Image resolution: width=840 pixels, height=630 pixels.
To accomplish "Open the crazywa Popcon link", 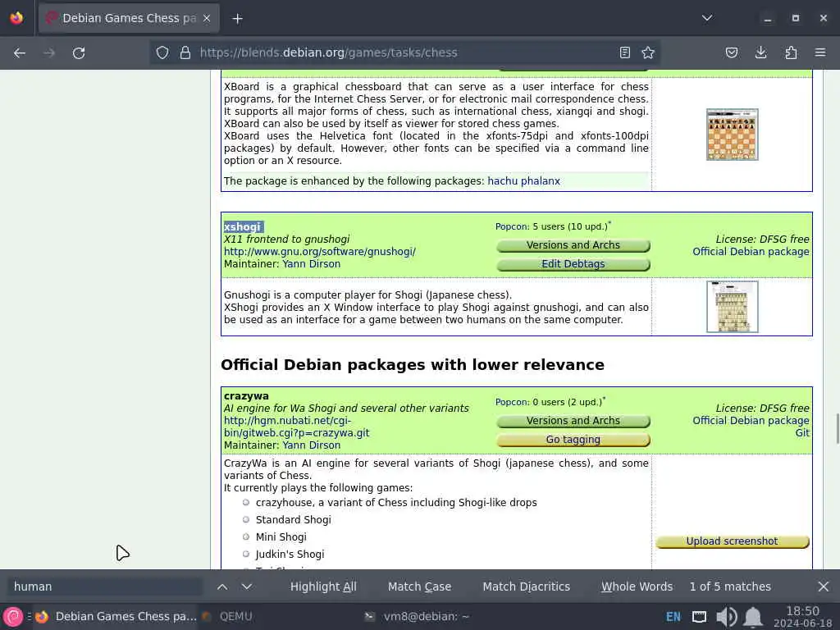I will (512, 402).
